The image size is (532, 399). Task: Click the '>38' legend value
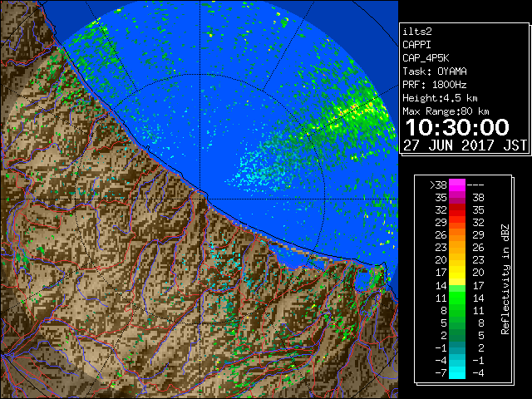pos(438,185)
